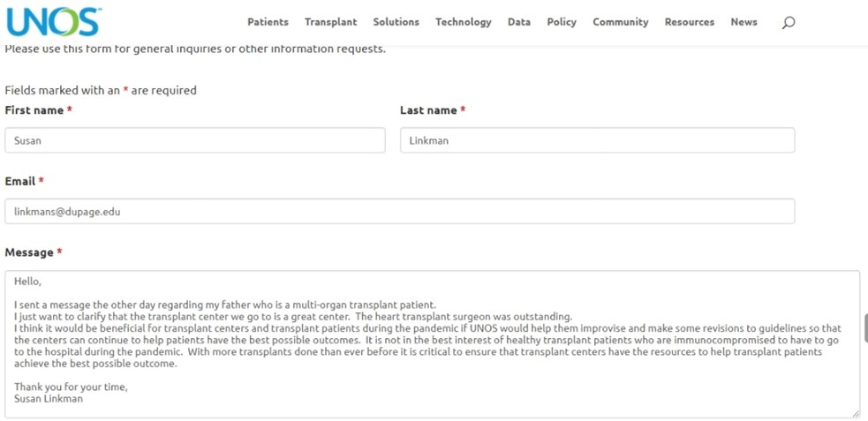
Task: Open the Community menu
Action: click(621, 22)
